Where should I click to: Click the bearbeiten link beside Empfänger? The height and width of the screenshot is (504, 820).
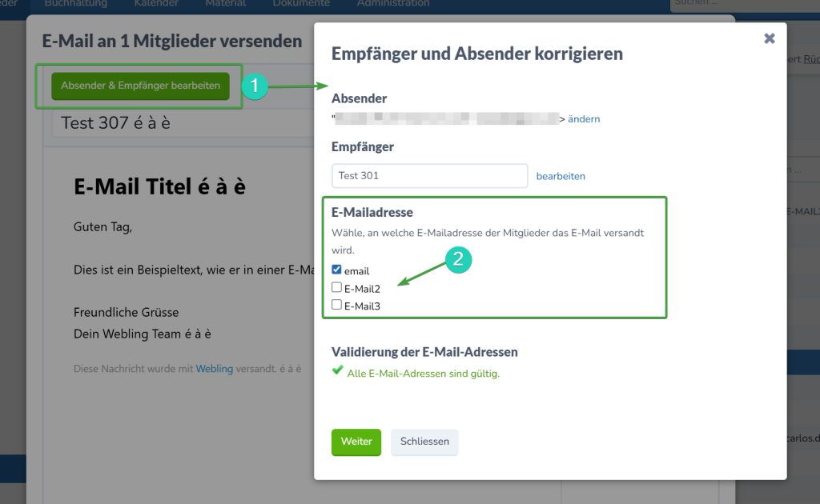point(561,176)
